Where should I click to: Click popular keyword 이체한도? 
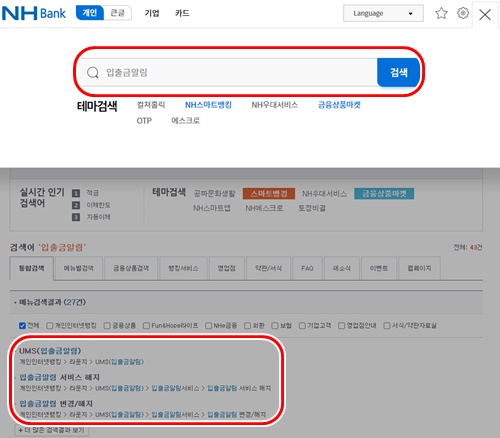pyautogui.click(x=98, y=205)
